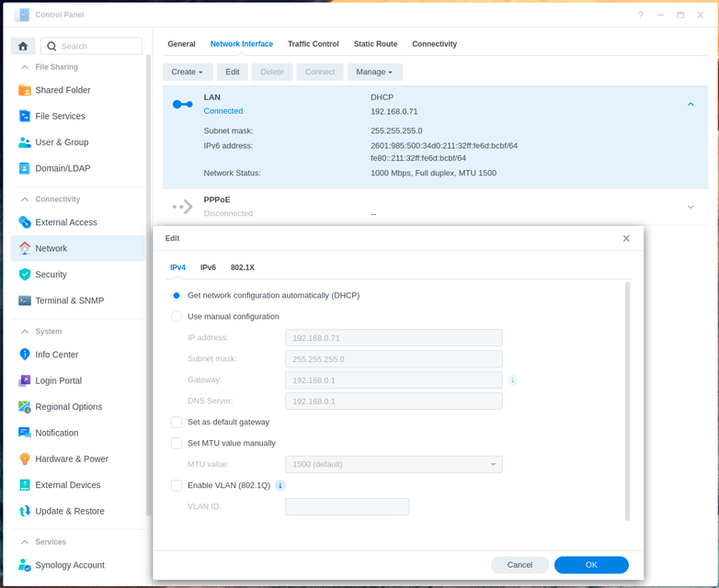The image size is (719, 588).
Task: Switch to the Static Route tab
Action: pyautogui.click(x=375, y=44)
